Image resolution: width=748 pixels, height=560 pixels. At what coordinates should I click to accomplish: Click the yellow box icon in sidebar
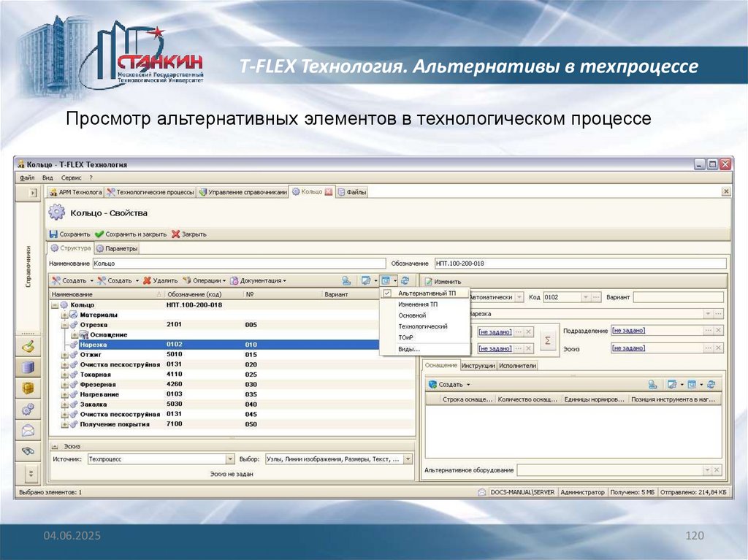[28, 388]
